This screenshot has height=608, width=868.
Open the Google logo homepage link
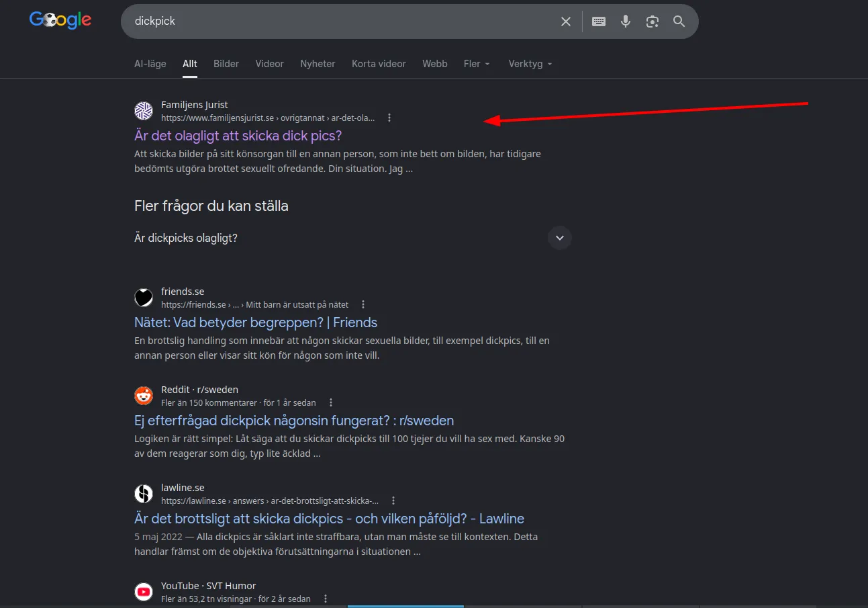pos(60,20)
